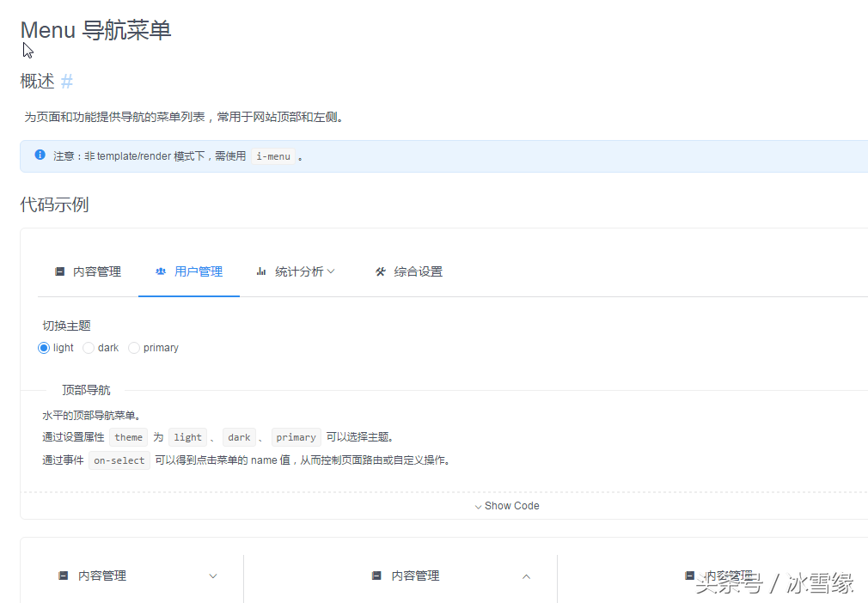Expand Show Code section
This screenshot has width=868, height=603.
click(x=506, y=506)
